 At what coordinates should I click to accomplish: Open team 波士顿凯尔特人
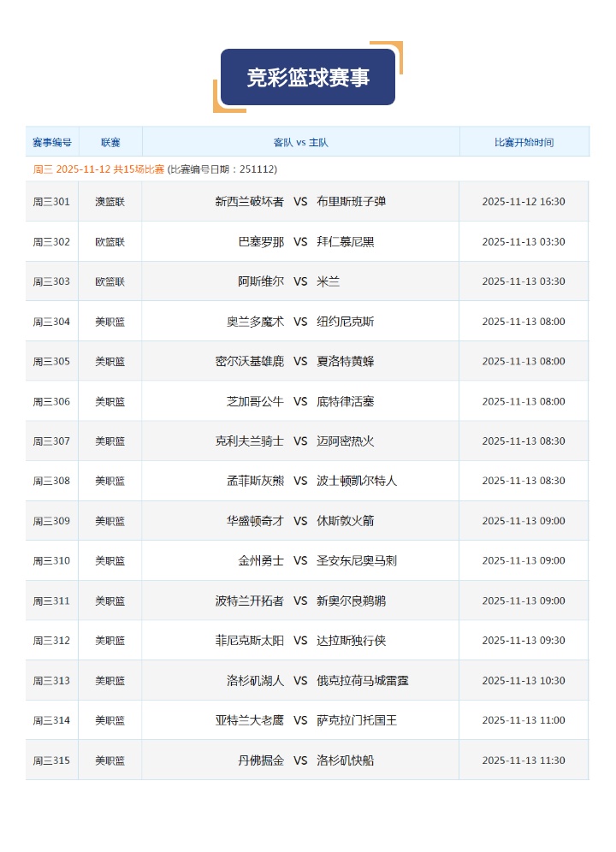coord(357,481)
